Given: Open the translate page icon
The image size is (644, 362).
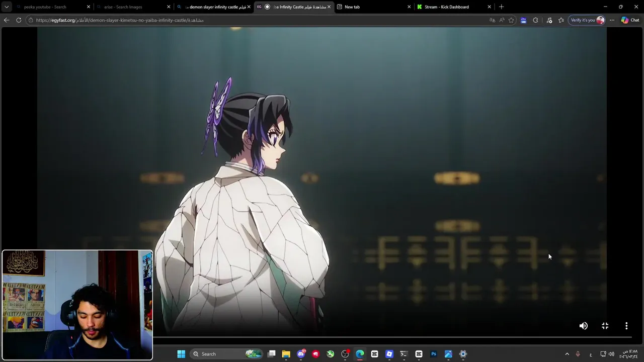Looking at the screenshot, I should (492, 20).
